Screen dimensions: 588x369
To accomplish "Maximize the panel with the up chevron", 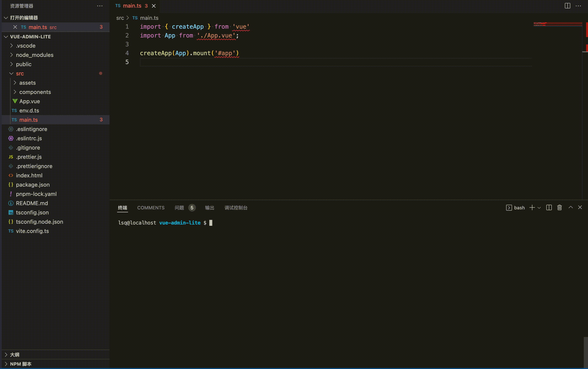I will [x=571, y=207].
